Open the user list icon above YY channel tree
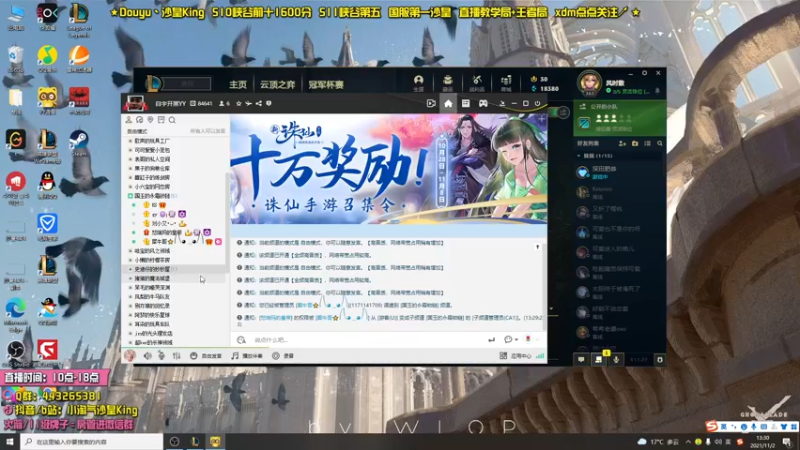Image resolution: width=800 pixels, height=450 pixels. point(129,120)
